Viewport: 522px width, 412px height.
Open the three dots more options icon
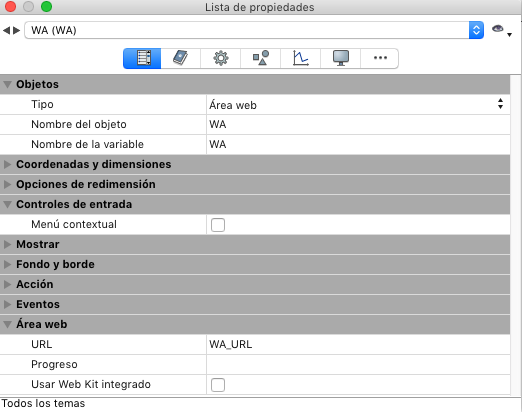tap(380, 58)
